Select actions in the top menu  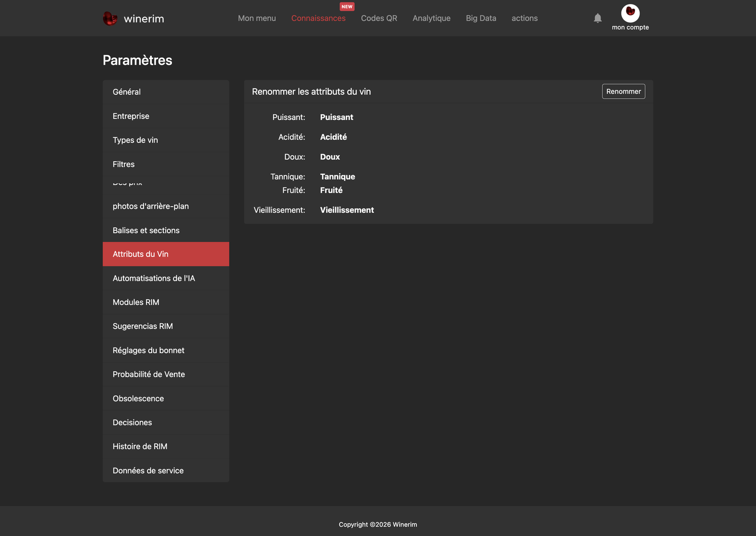coord(525,18)
